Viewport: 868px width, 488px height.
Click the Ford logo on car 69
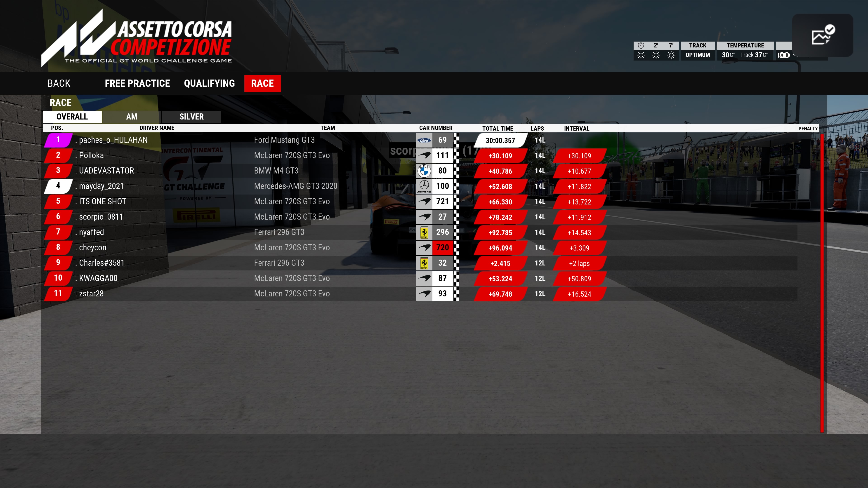click(424, 140)
